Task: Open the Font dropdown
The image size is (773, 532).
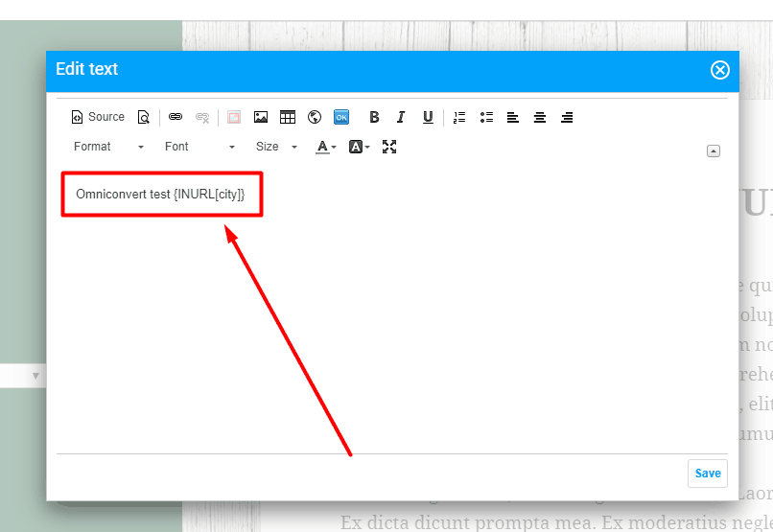Action: coord(199,147)
